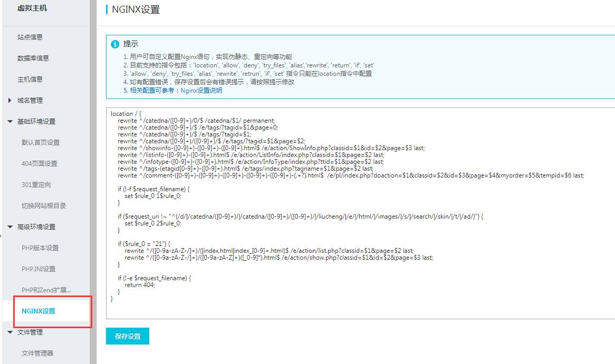Click the rewrite line with show.php
Screen dimensions: 615x364
(278, 258)
